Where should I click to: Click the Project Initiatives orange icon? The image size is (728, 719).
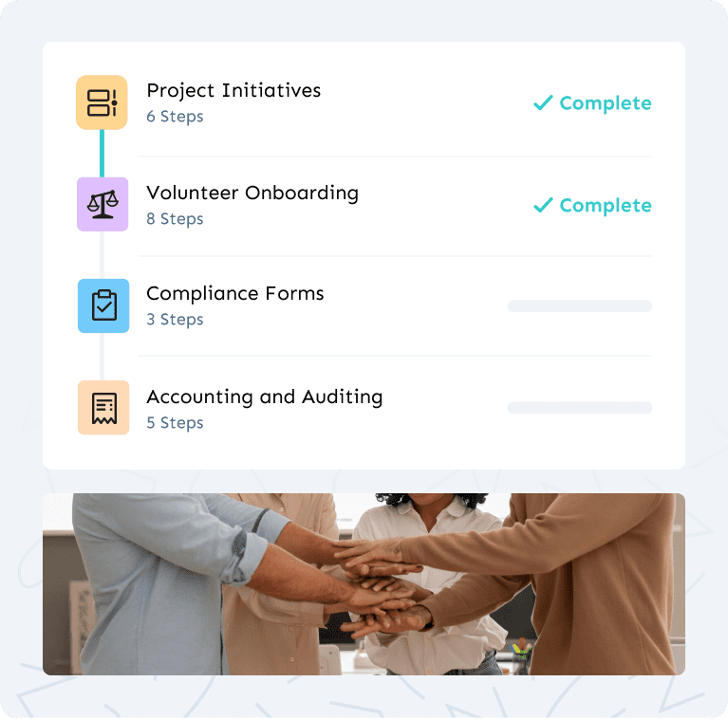click(x=102, y=102)
